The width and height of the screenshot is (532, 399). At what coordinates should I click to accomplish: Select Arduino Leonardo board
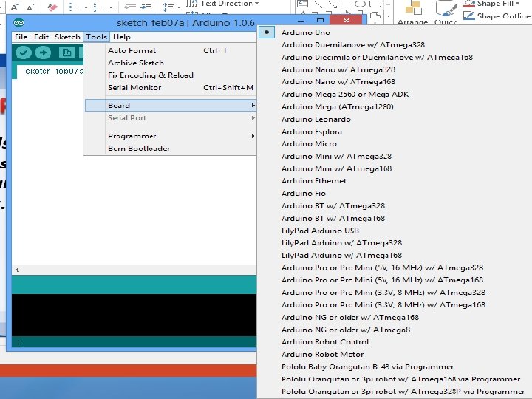tap(316, 120)
